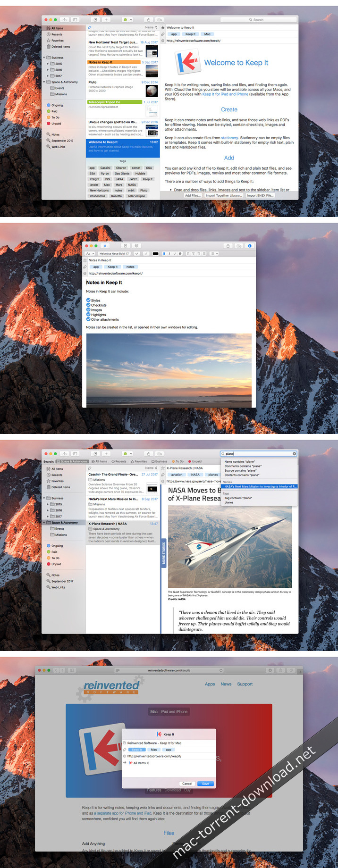
Task: Clear the "plane" search field
Action: (x=294, y=454)
